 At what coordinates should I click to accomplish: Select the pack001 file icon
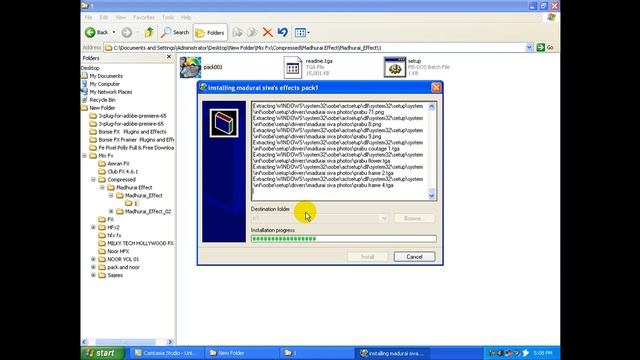[x=191, y=67]
